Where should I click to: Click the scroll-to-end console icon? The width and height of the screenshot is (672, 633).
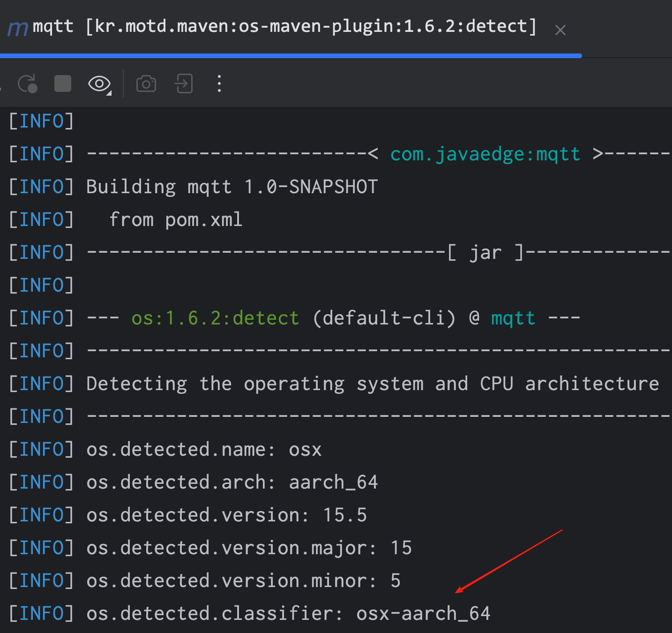click(183, 84)
